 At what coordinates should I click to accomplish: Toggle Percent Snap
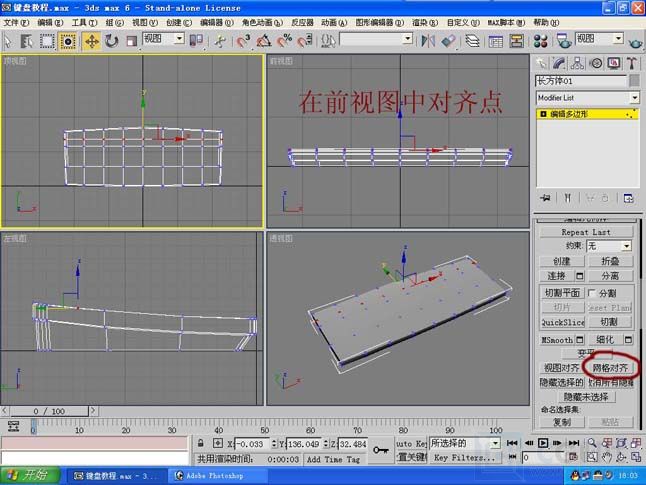285,41
